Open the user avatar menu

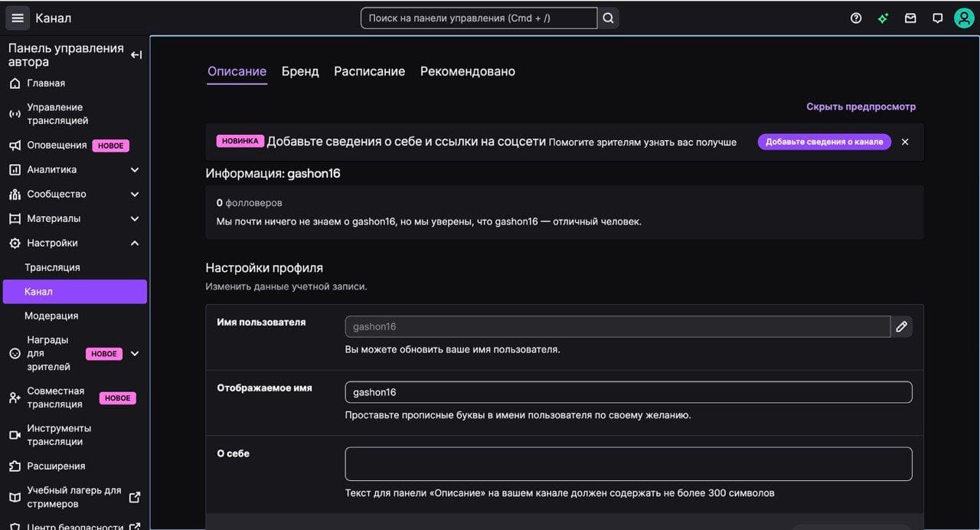964,18
